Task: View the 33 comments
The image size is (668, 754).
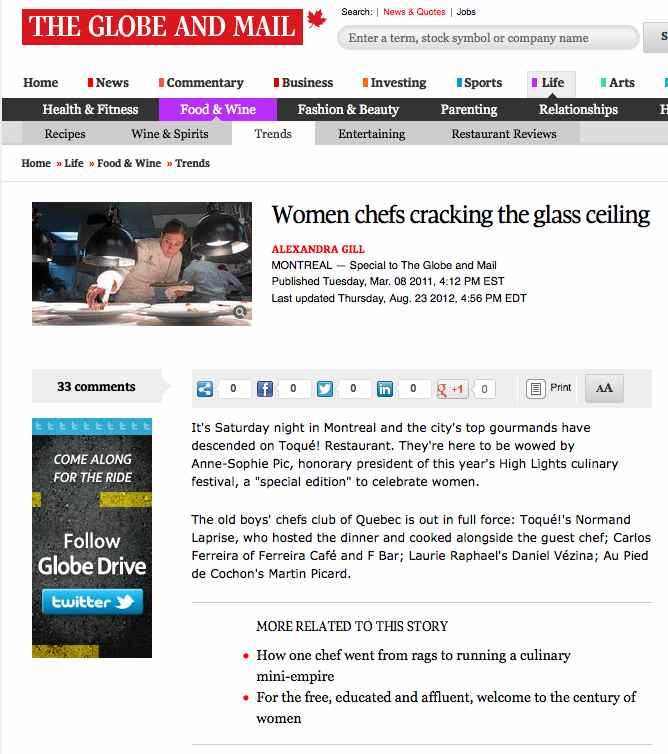Action: tap(96, 387)
